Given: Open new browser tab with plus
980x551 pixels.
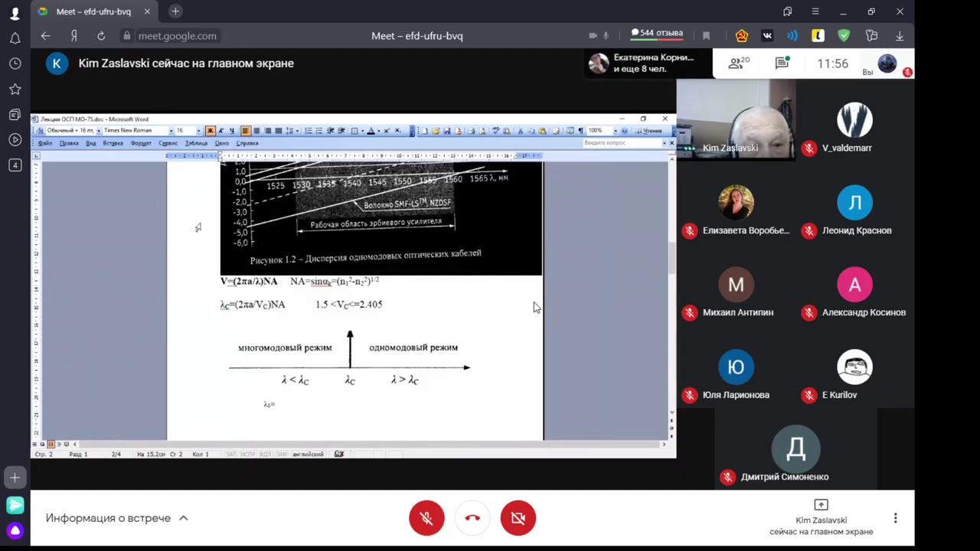Looking at the screenshot, I should click(175, 11).
